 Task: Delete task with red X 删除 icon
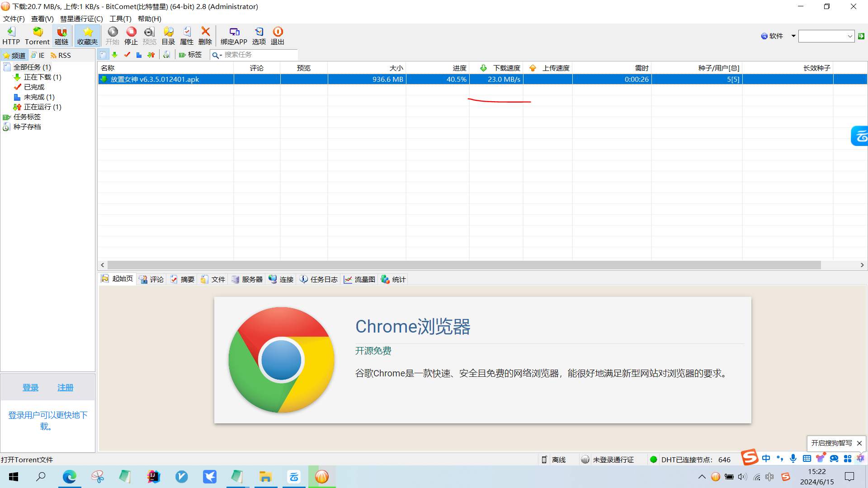click(x=205, y=36)
